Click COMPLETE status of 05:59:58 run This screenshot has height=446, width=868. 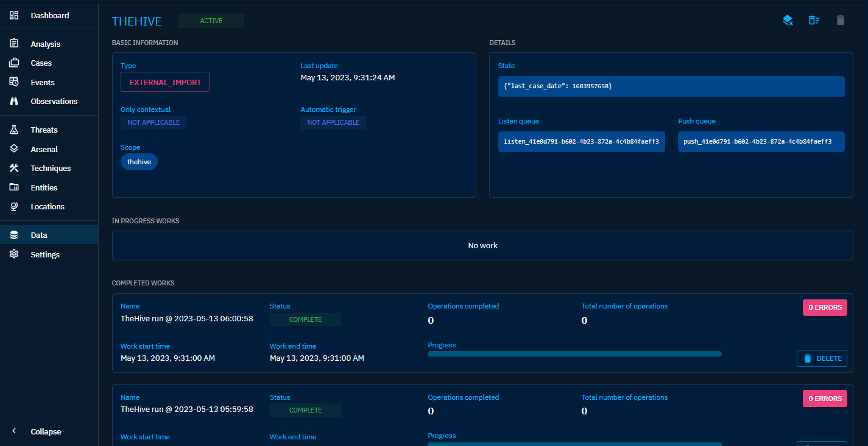[x=305, y=410]
